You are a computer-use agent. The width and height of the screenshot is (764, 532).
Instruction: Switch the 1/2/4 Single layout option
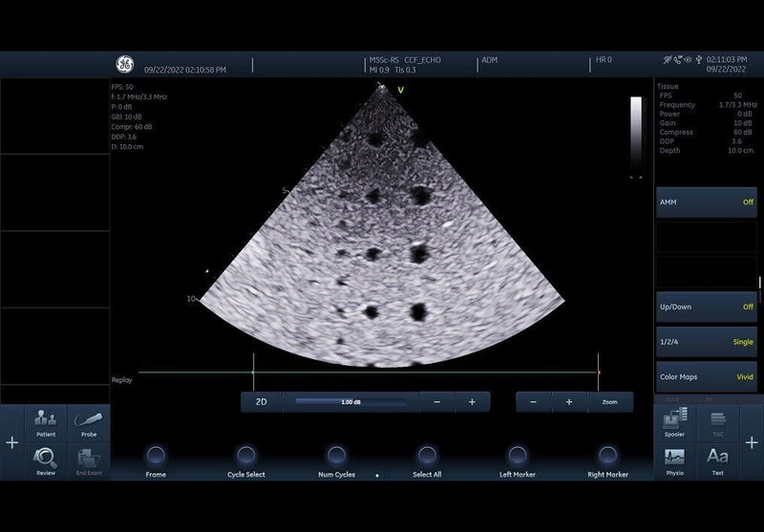[706, 342]
